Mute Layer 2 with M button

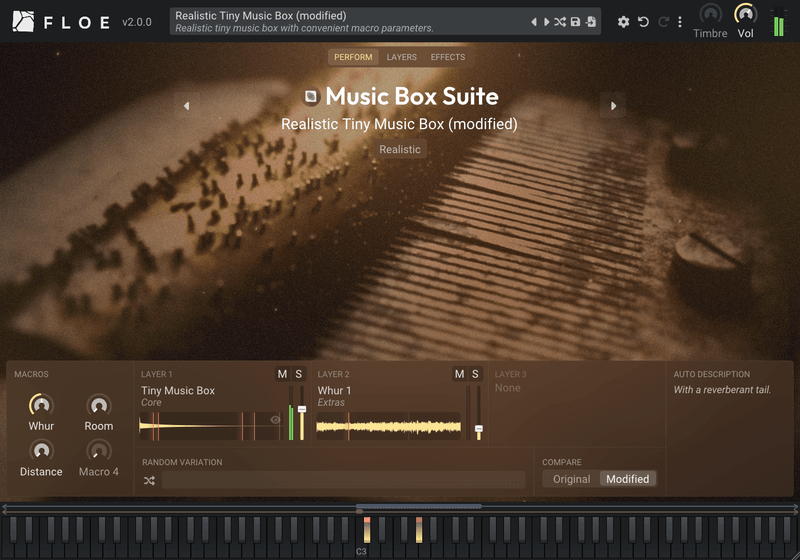tap(459, 374)
